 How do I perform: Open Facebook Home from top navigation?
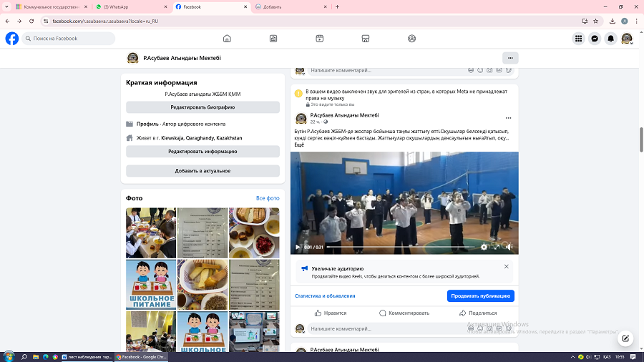pos(227,39)
